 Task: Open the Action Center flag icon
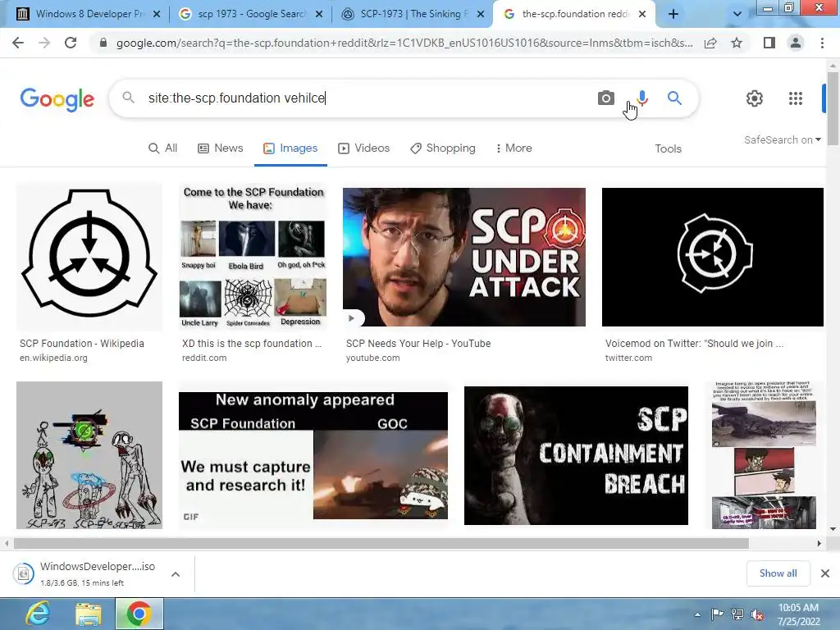point(717,614)
